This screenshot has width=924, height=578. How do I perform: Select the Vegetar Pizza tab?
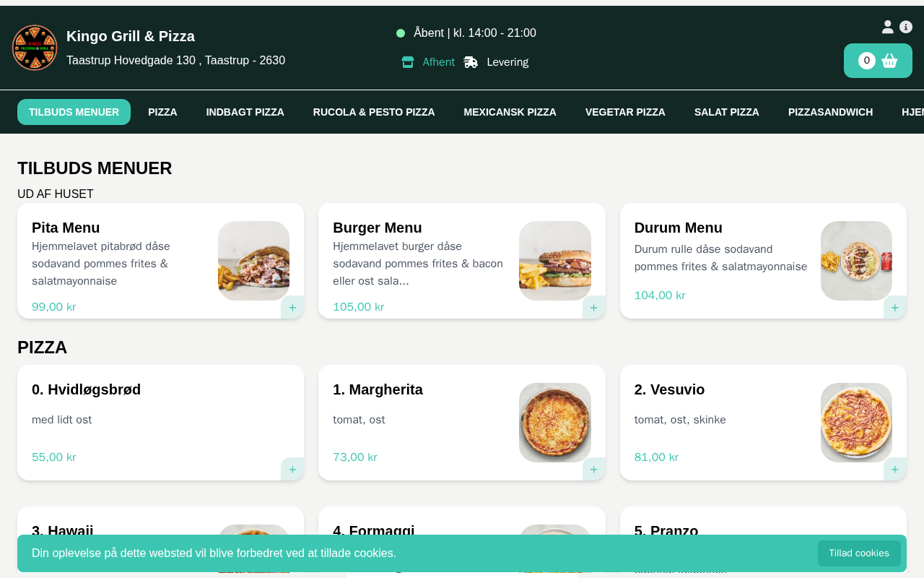pos(625,112)
